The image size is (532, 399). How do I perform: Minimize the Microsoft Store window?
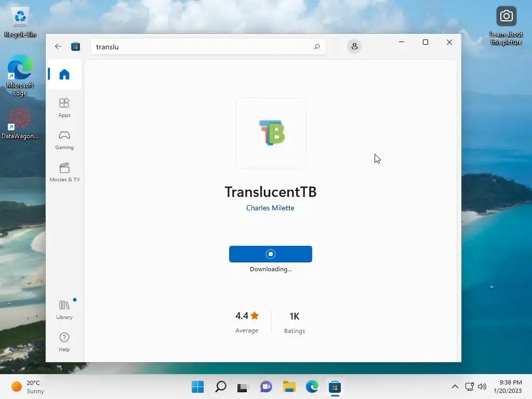(402, 42)
